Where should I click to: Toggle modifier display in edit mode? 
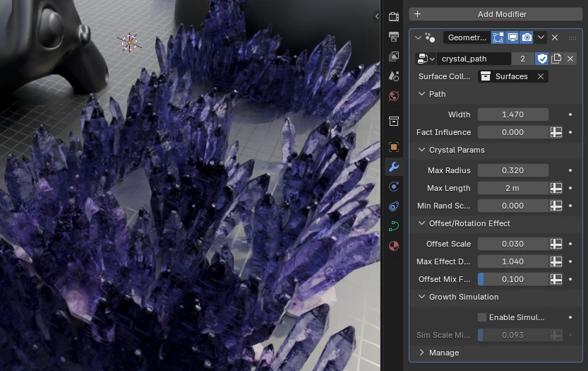pyautogui.click(x=498, y=37)
